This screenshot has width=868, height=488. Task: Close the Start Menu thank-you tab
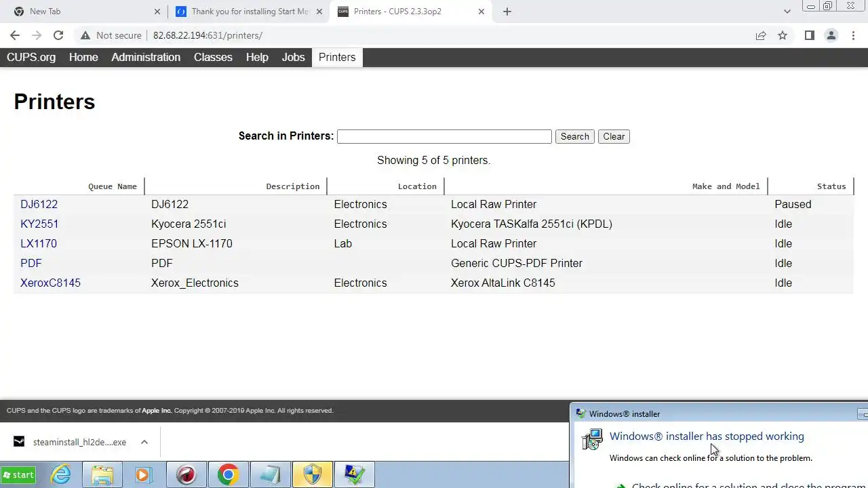pyautogui.click(x=319, y=12)
